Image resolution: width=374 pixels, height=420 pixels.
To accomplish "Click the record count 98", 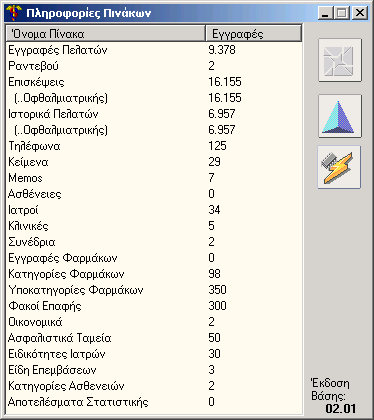I will [x=214, y=274].
